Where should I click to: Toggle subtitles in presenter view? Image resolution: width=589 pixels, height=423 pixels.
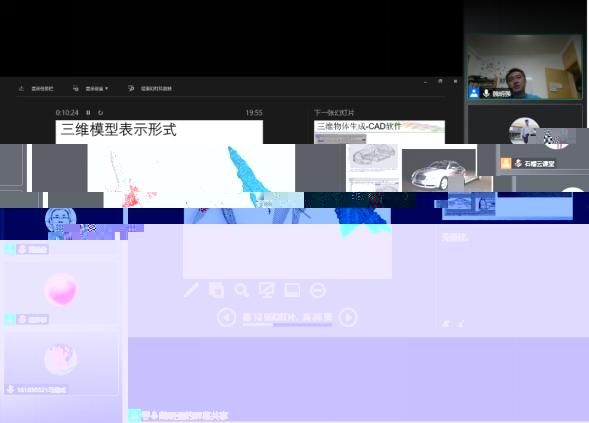[x=292, y=290]
